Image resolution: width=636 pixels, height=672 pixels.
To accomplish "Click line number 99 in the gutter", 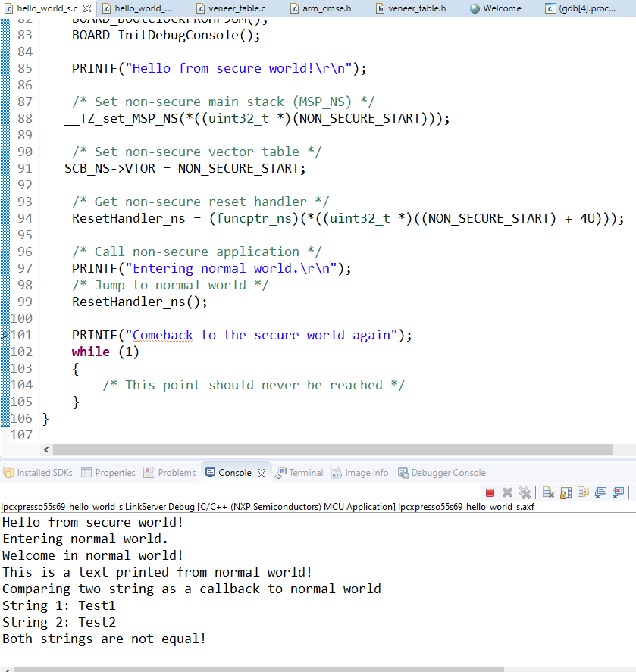I will 25,302.
